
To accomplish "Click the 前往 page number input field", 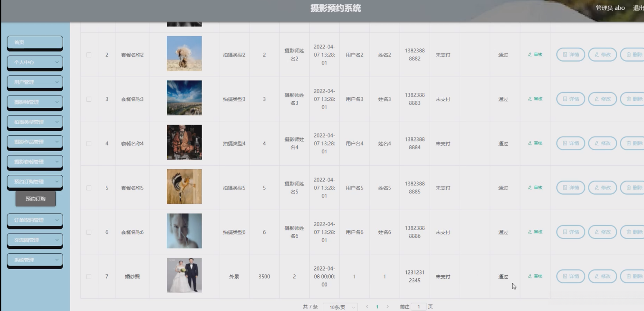I will click(x=419, y=307).
